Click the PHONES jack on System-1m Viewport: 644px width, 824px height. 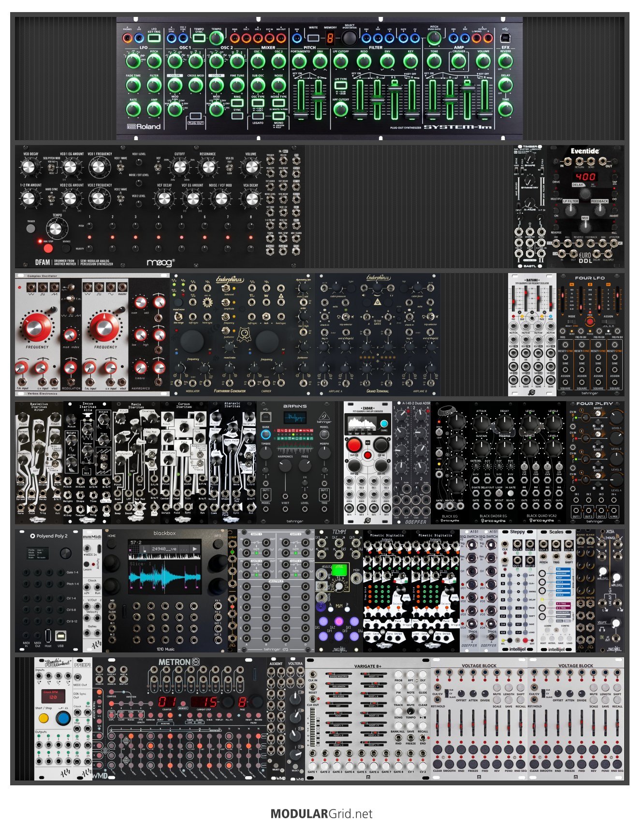(127, 38)
